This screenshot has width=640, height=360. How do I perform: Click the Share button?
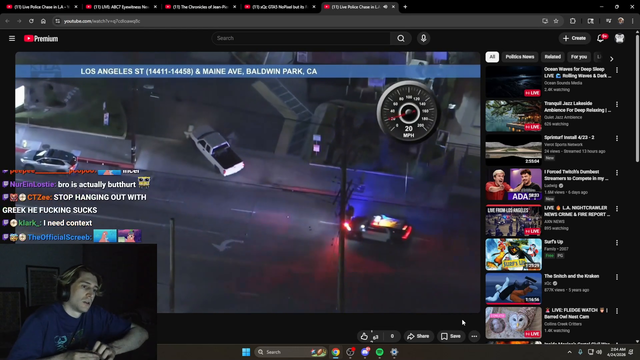pos(418,336)
